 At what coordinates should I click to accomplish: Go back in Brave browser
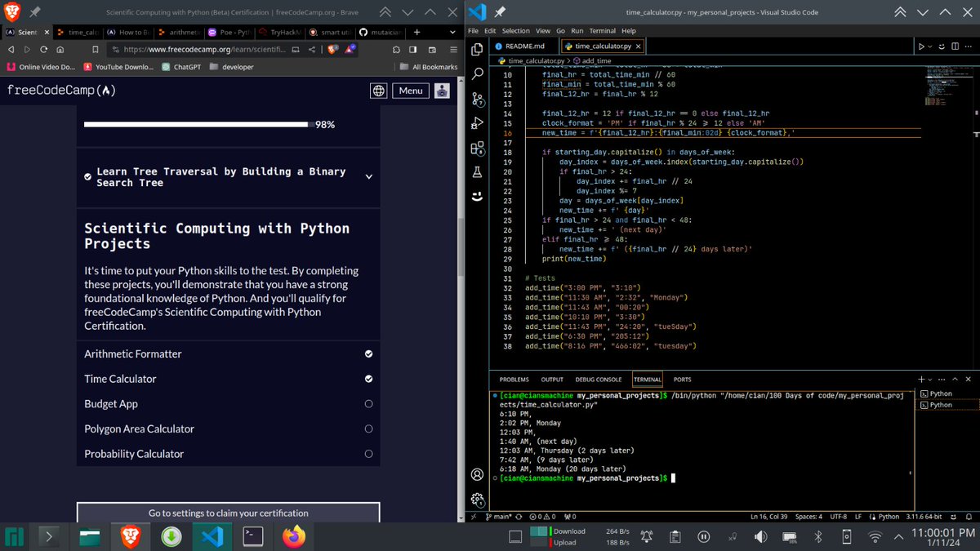(12, 50)
